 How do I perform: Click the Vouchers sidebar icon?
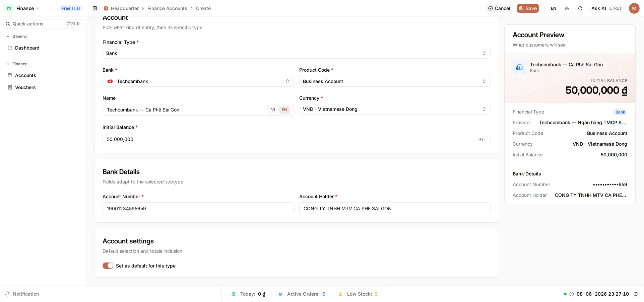click(10, 87)
